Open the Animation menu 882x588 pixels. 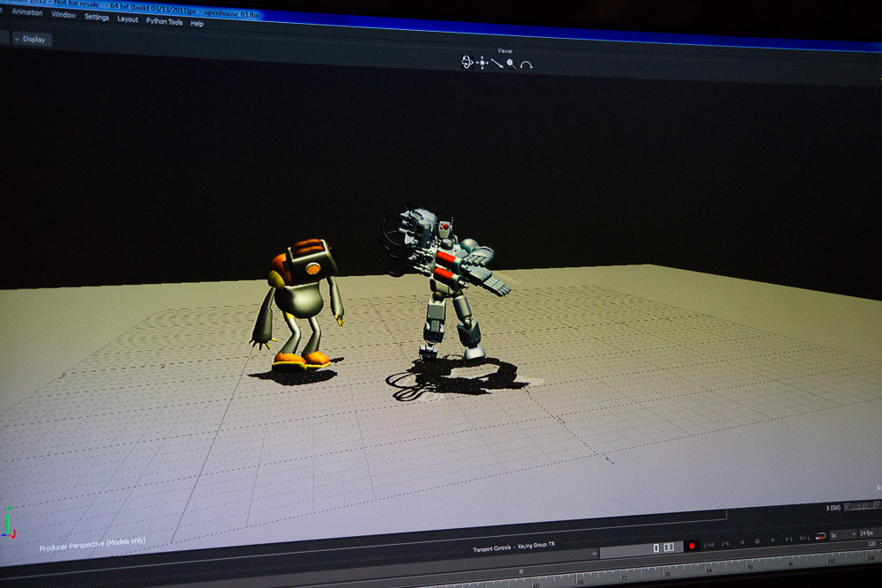(27, 11)
